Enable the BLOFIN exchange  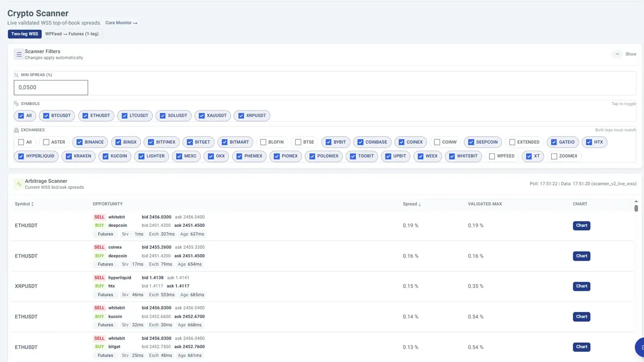click(263, 142)
